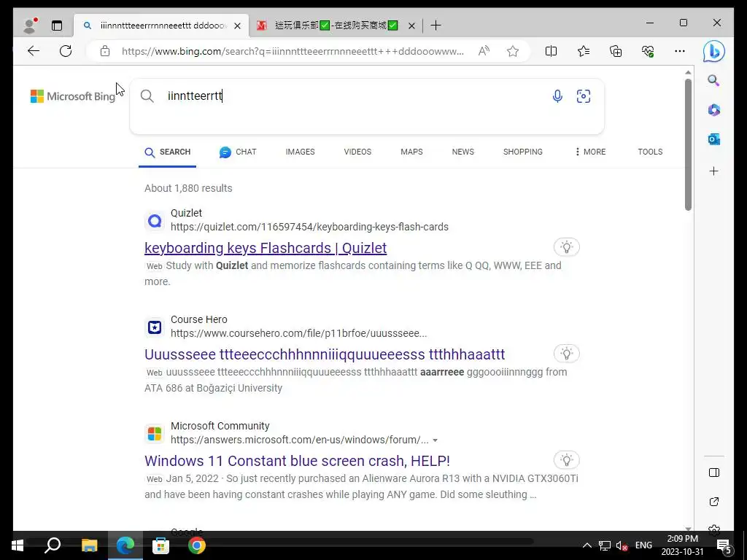Click the Quizlet URL text
This screenshot has width=747, height=560.
coord(309,227)
